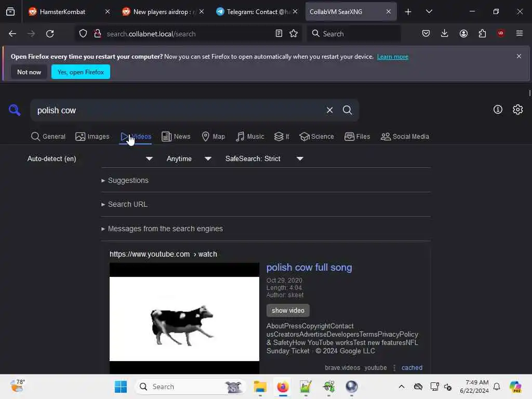532x399 pixels.
Task: Choose Not now in notification
Action: (29, 72)
